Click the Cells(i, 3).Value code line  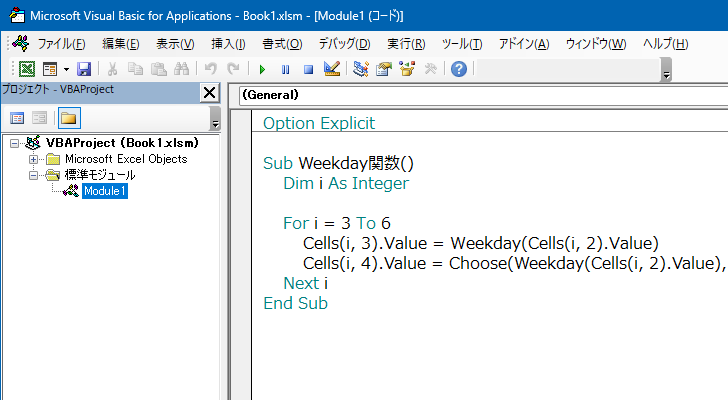point(481,243)
